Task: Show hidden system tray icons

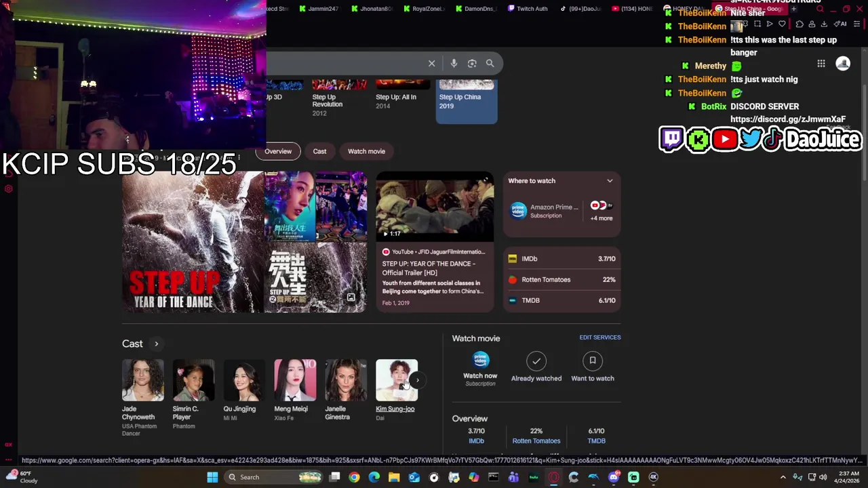Action: click(x=783, y=477)
